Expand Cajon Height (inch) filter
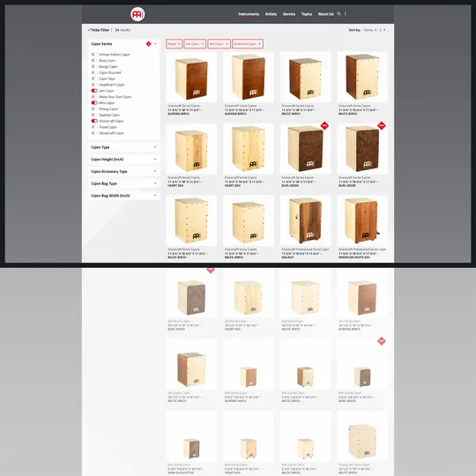 [x=124, y=160]
